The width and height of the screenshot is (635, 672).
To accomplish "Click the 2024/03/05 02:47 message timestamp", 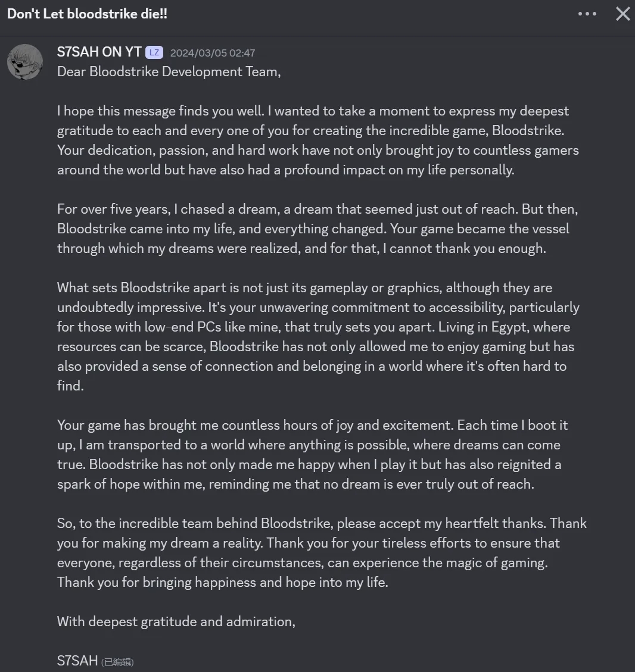I will coord(213,53).
